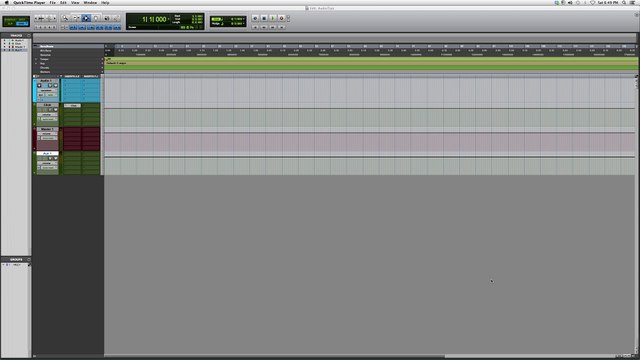Expand the Key ruler
The image size is (640, 360).
click(x=36, y=63)
